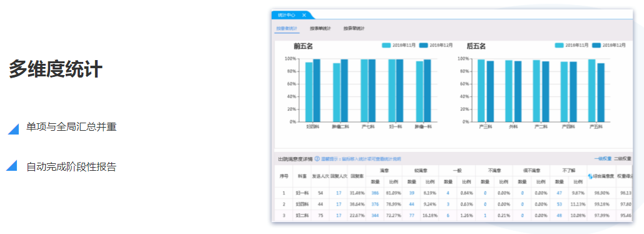Click the 外科 bars in 后五名 chart
The height and width of the screenshot is (234, 644).
[x=513, y=91]
